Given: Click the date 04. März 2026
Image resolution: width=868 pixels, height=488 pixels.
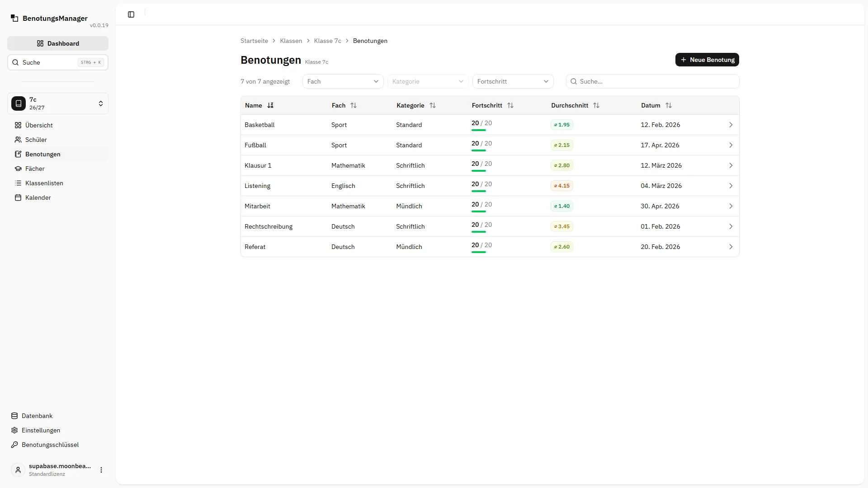Looking at the screenshot, I should pos(661,186).
